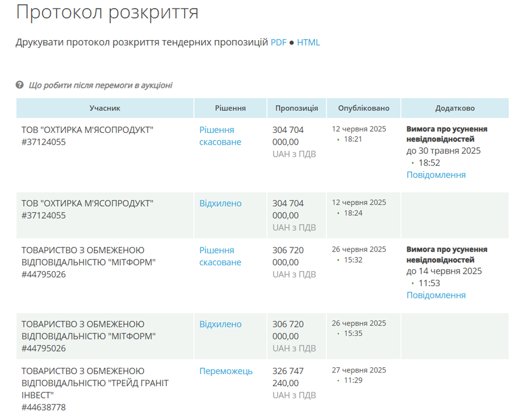This screenshot has width=530, height=420.
Task: Click the code #44638778
Action: 44,407
